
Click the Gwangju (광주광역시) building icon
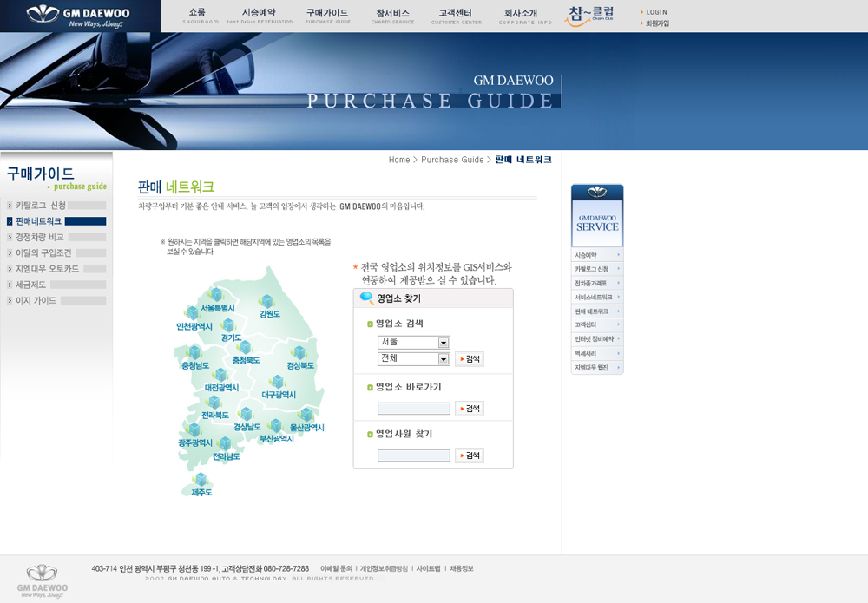[x=194, y=429]
